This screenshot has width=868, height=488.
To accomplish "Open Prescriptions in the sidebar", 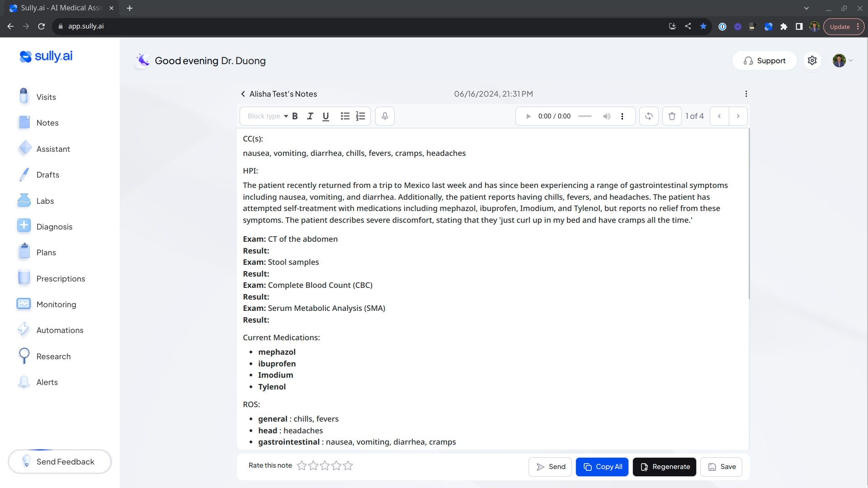I will [x=61, y=279].
